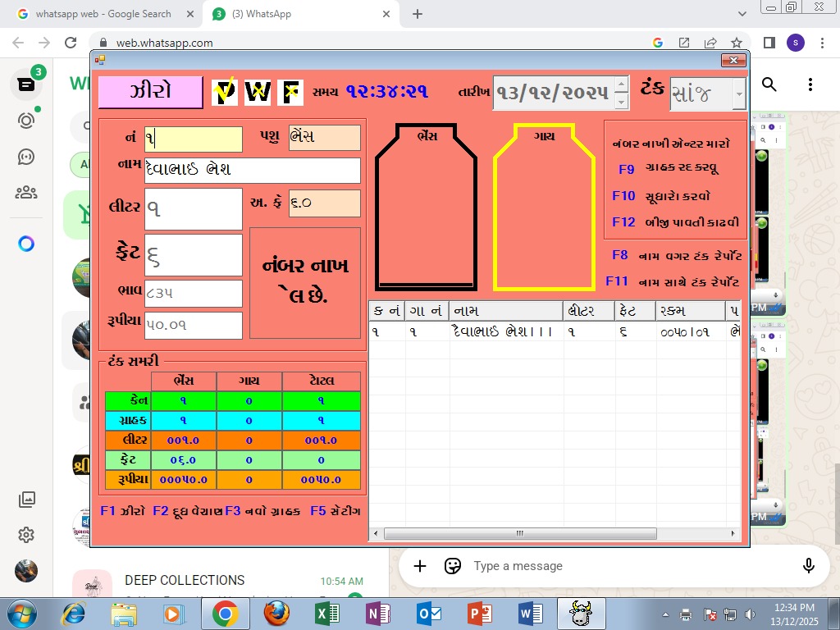
Task: Click the P print icon in title bar
Action: [224, 92]
